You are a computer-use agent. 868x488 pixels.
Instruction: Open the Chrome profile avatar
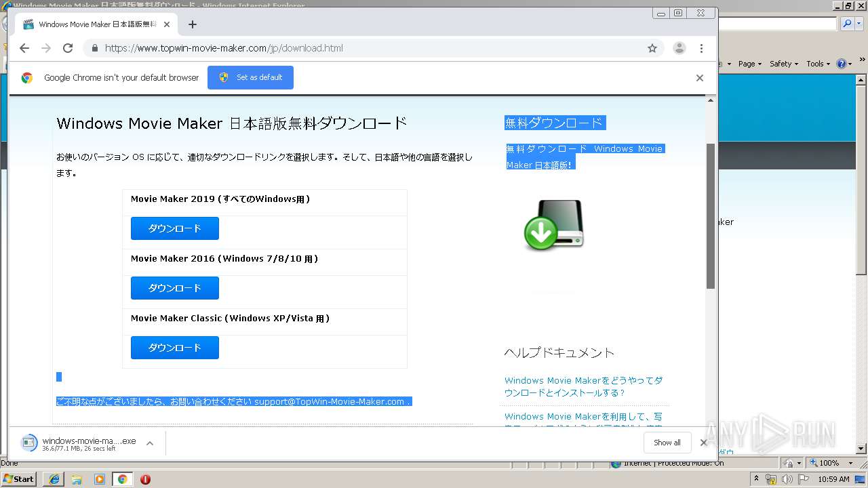pyautogui.click(x=679, y=48)
